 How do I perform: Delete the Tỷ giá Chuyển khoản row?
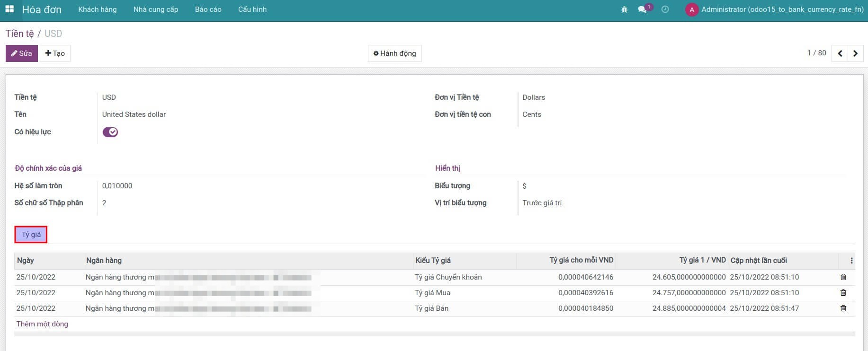tap(843, 277)
